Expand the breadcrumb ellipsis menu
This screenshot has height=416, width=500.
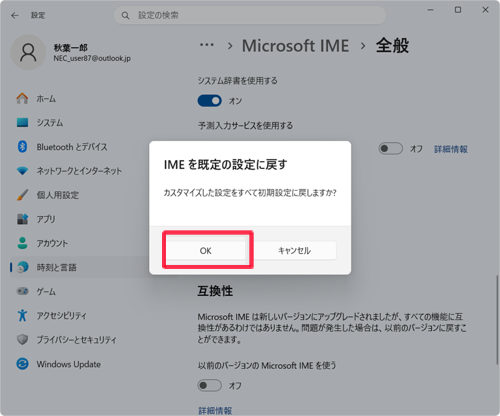click(207, 45)
